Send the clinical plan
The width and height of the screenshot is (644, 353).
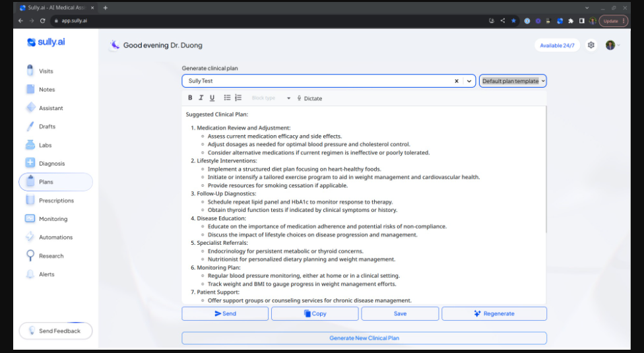(225, 313)
